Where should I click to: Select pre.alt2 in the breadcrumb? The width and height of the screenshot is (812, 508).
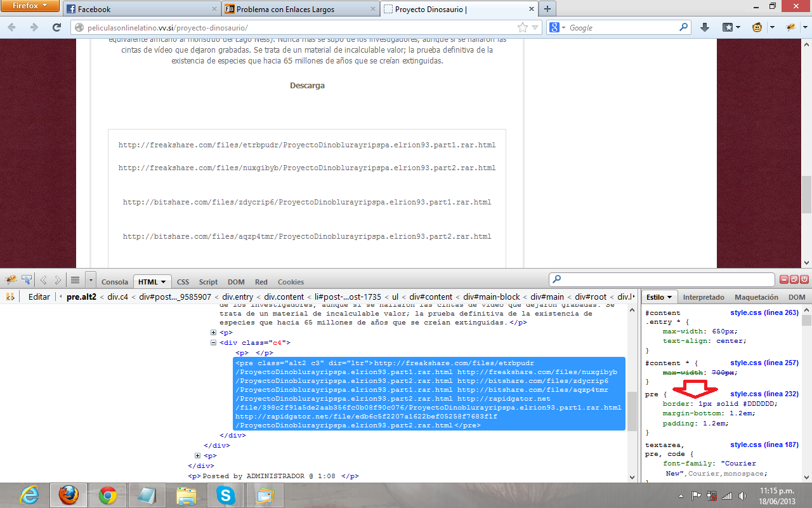[81, 297]
